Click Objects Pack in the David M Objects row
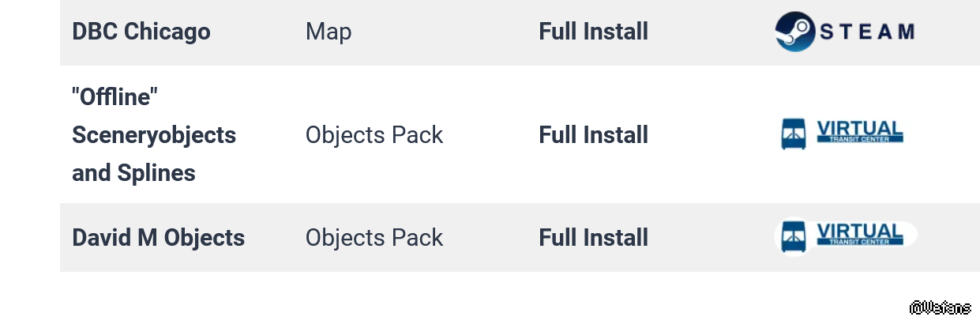 (x=374, y=238)
